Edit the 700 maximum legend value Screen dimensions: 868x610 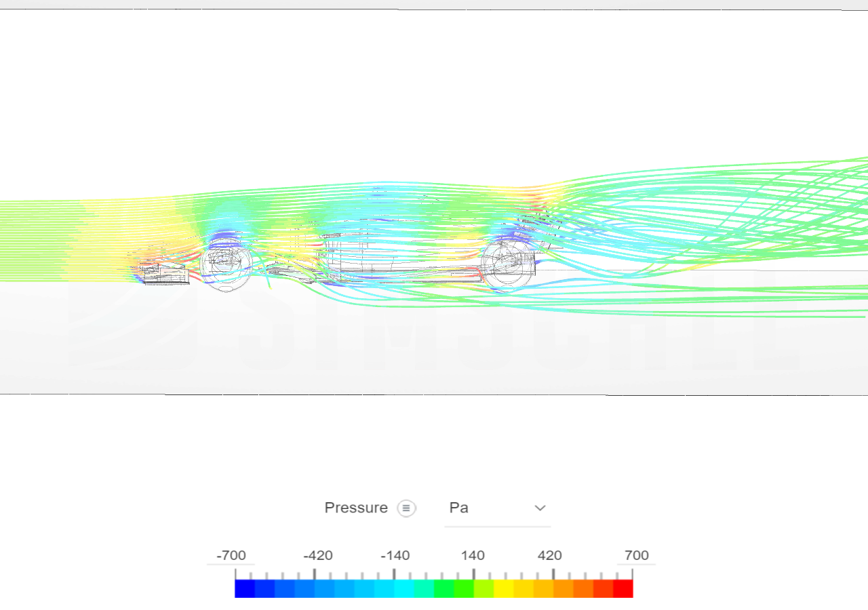pyautogui.click(x=636, y=556)
